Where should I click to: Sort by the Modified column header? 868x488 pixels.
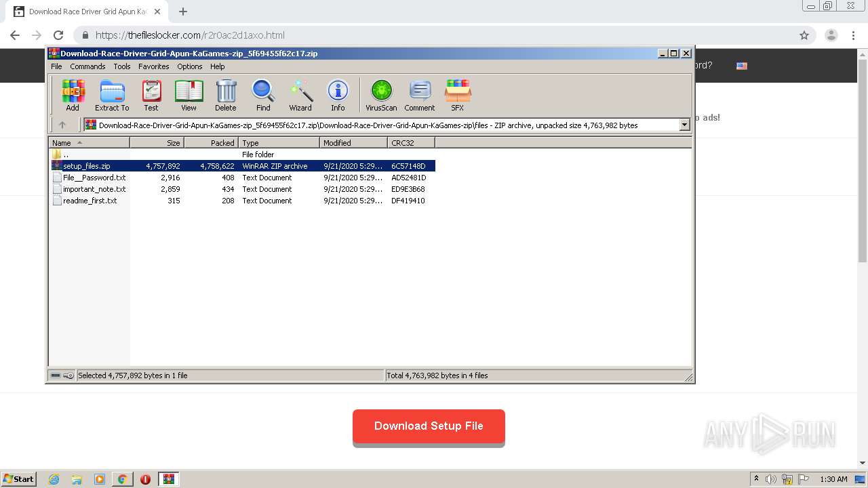tap(353, 143)
